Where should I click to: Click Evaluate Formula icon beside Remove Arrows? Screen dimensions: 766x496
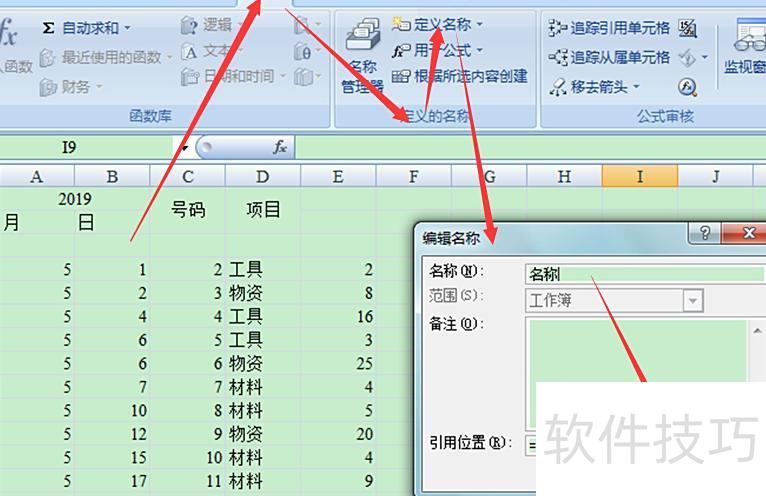click(687, 87)
